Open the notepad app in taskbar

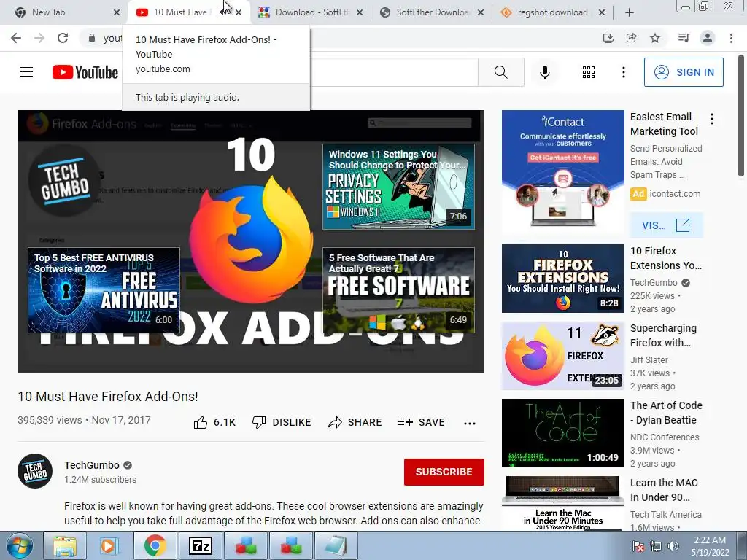click(x=336, y=545)
